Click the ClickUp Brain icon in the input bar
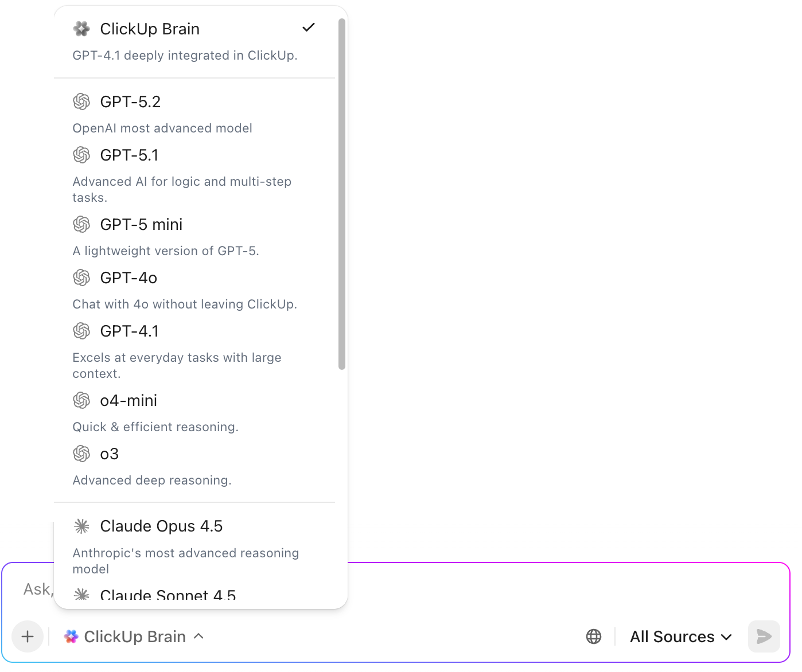The width and height of the screenshot is (802, 672). tap(71, 636)
